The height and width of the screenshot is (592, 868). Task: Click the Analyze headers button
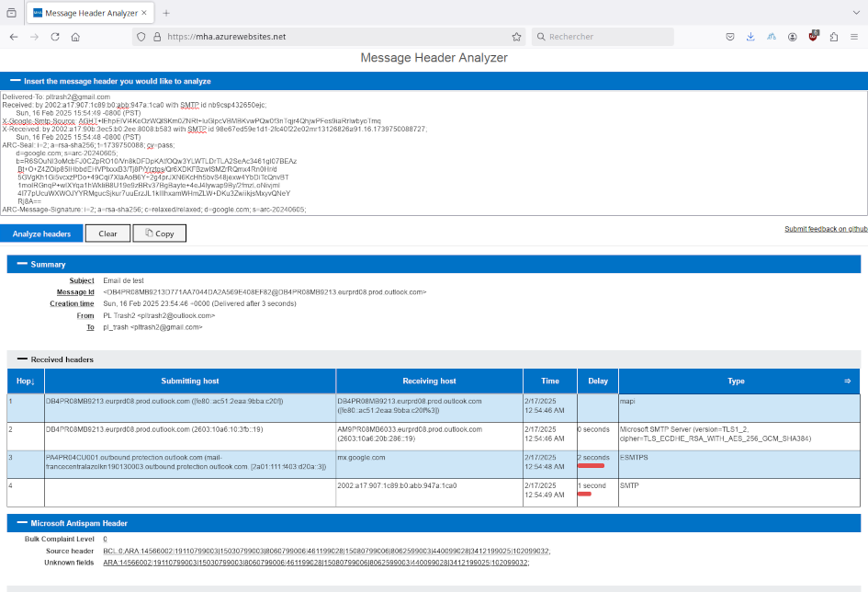41,233
